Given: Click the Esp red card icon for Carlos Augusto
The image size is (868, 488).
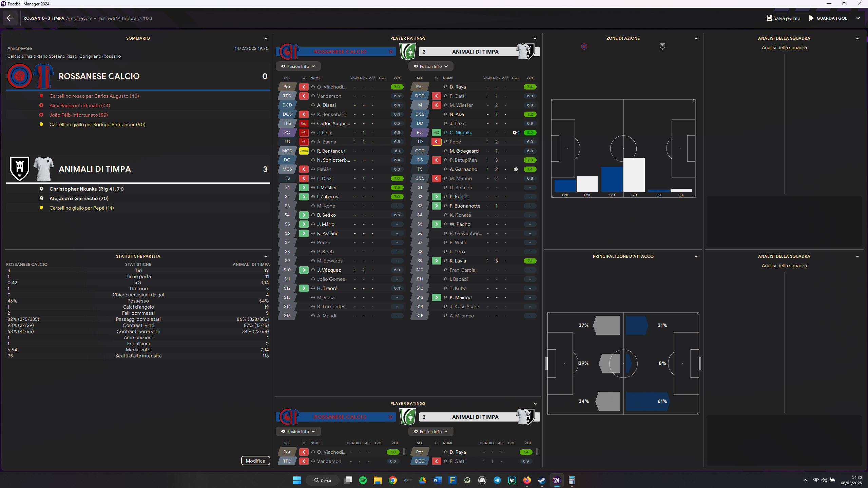Looking at the screenshot, I should [304, 123].
